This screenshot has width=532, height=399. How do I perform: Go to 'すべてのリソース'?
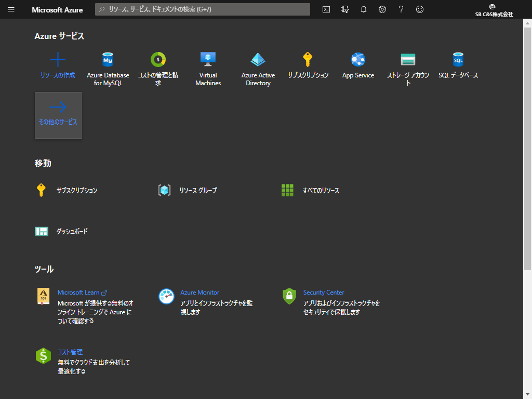[x=321, y=190]
